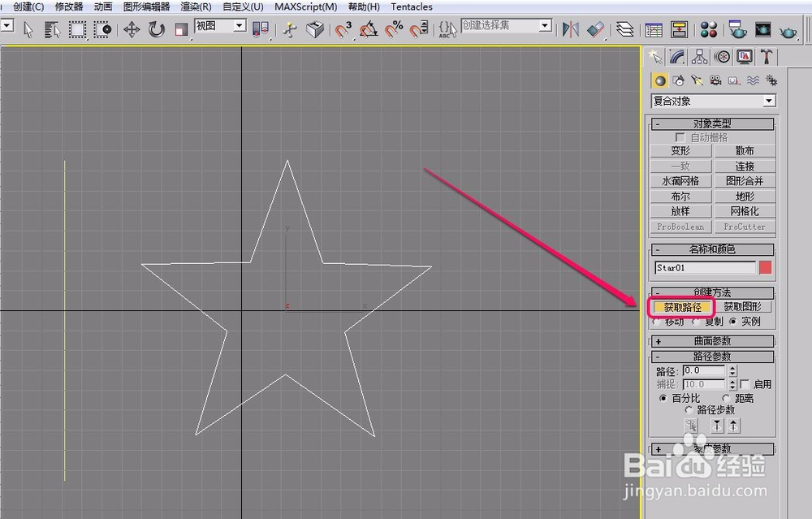Viewport: 812px width, 519px height.
Task: Open the 复合对象 category dropdown
Action: [768, 100]
